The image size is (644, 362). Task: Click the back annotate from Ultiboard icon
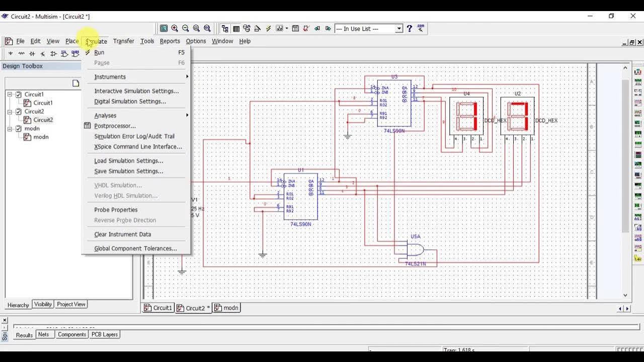point(317,29)
